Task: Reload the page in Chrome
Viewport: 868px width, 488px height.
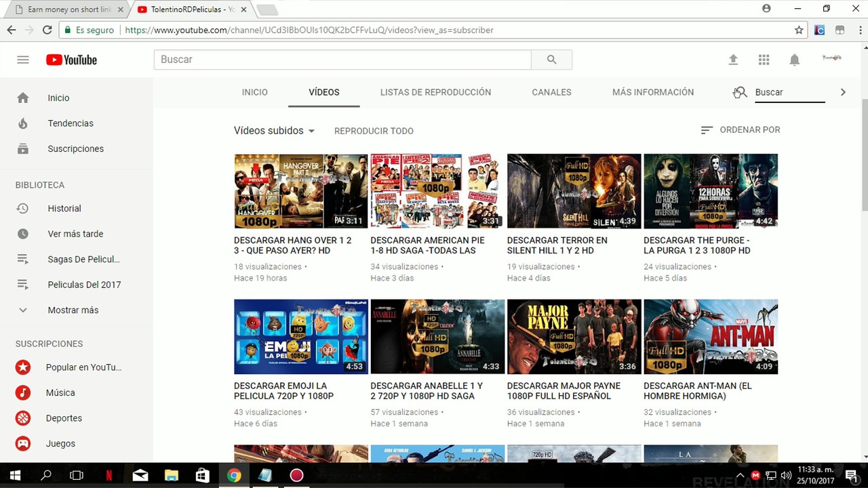Action: 47,30
